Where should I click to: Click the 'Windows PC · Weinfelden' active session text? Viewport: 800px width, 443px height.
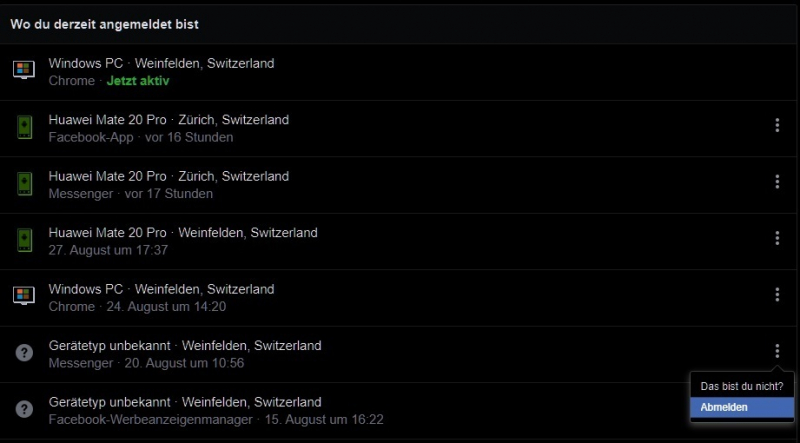161,63
